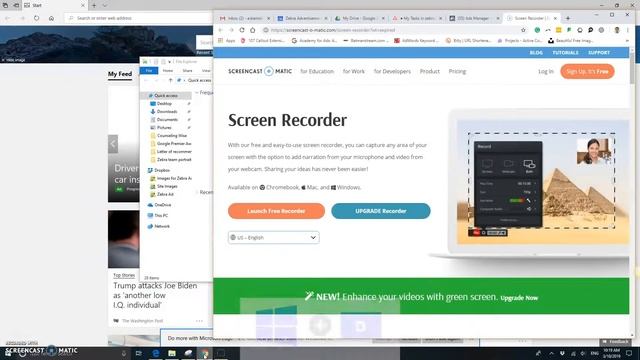Reload the Chrome page

(242, 30)
